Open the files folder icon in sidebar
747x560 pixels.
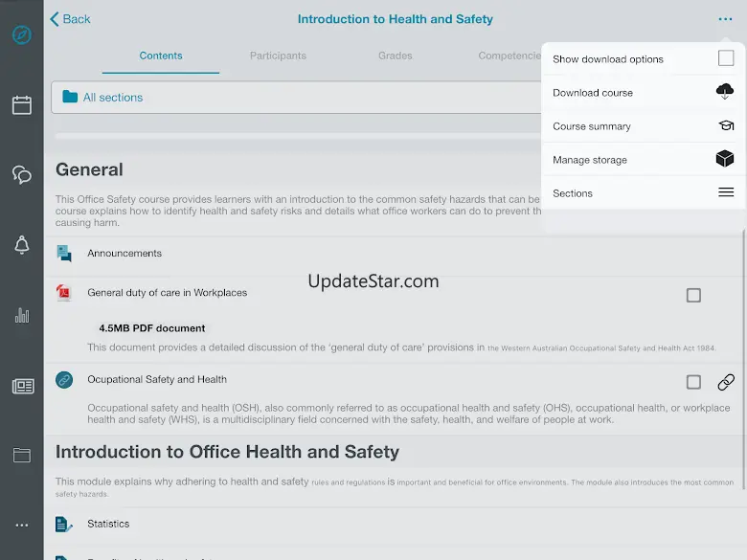coord(21,456)
